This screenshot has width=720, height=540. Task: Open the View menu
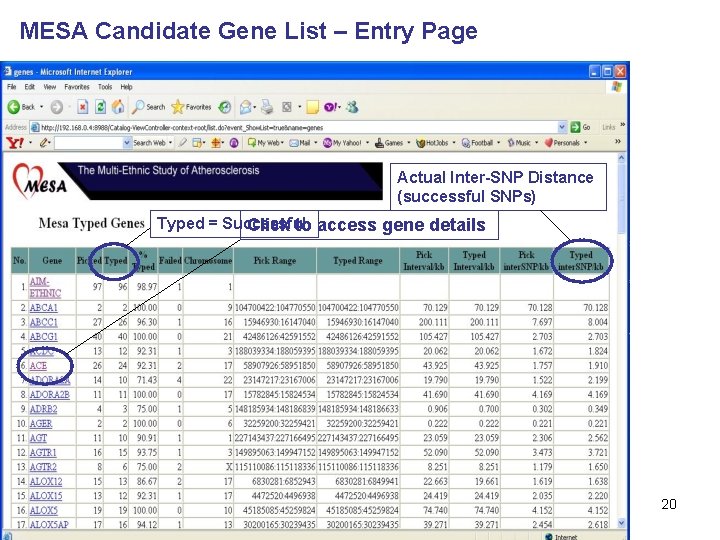pos(50,86)
